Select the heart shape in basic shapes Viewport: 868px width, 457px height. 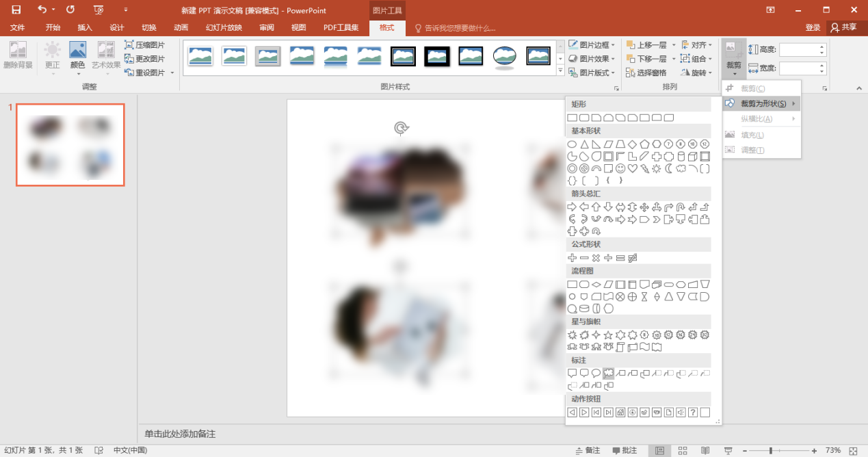(x=633, y=168)
